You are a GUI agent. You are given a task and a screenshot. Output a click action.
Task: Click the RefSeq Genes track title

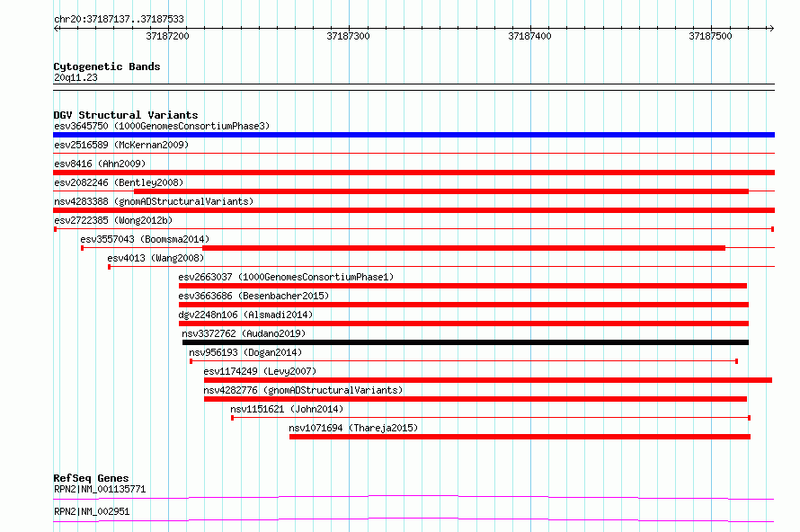click(91, 478)
